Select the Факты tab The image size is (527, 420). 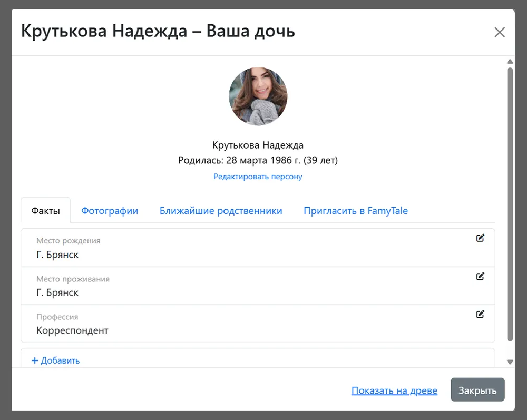tap(45, 211)
